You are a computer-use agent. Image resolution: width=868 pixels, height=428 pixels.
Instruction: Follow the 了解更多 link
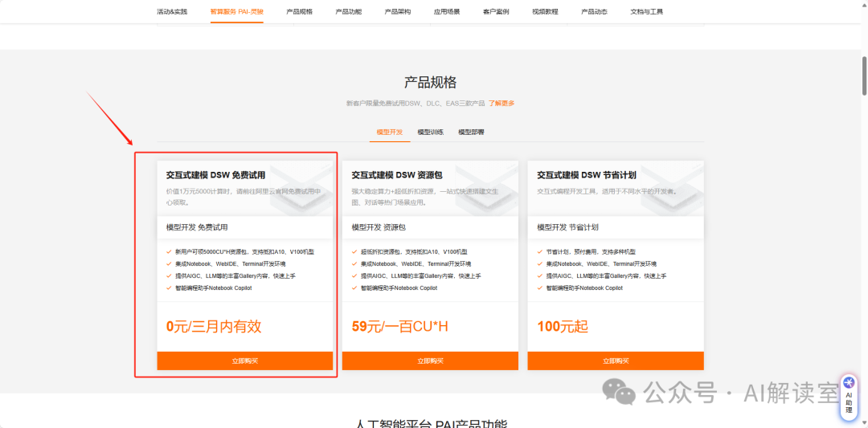coord(502,103)
